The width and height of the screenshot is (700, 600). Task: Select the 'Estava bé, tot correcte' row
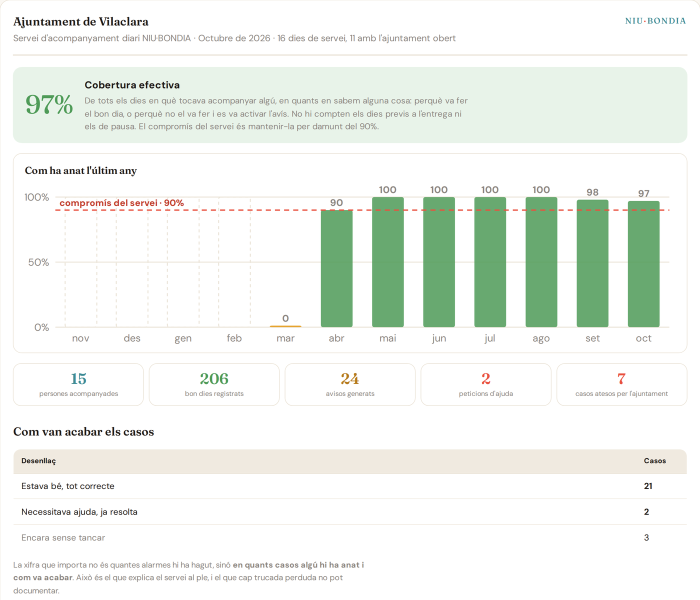[350, 486]
